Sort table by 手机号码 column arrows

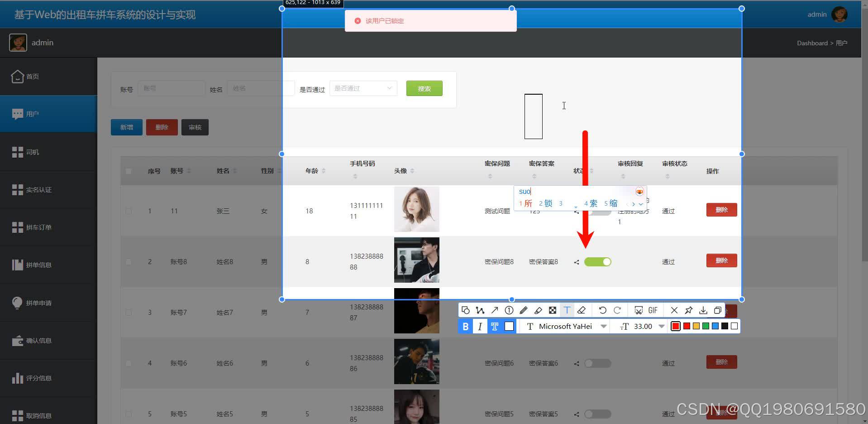coord(355,176)
